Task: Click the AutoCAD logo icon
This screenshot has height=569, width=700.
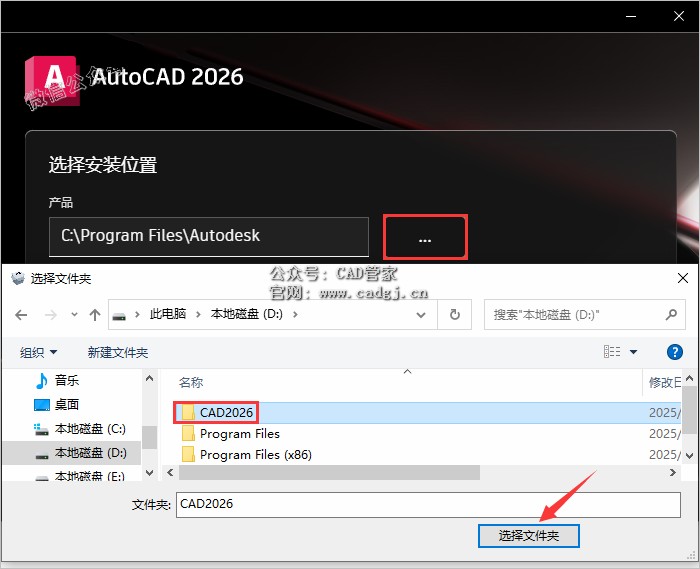Action: pos(52,81)
